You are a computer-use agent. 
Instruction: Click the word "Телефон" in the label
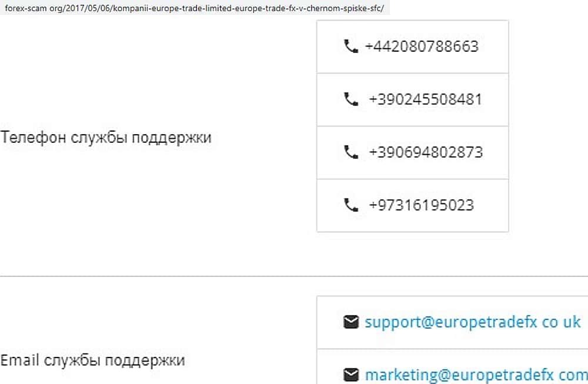[x=33, y=138]
